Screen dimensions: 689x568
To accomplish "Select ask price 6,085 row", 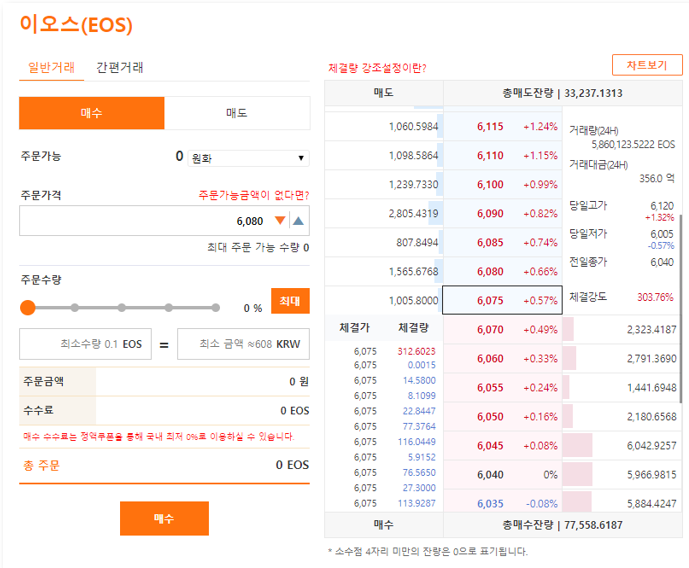I will click(503, 242).
